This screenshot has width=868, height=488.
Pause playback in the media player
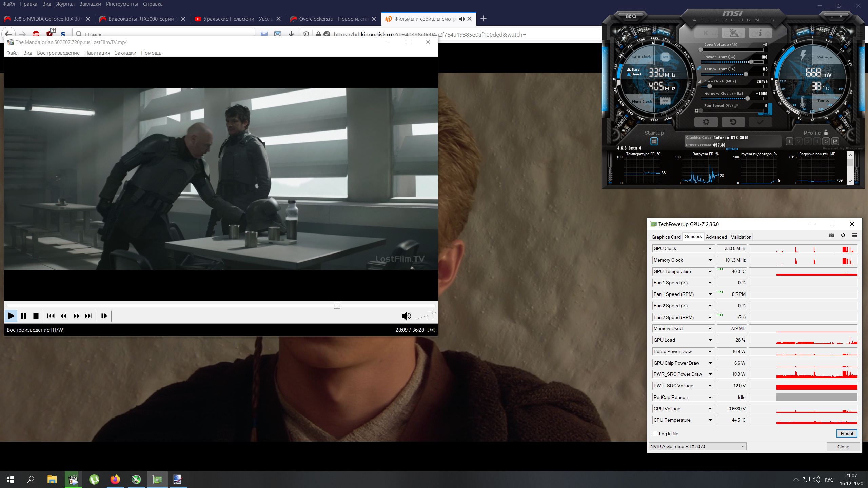click(23, 316)
